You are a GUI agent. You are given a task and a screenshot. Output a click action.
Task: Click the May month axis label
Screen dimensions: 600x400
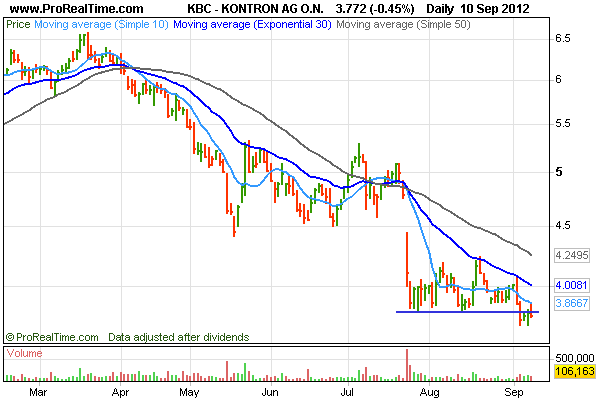pos(189,392)
